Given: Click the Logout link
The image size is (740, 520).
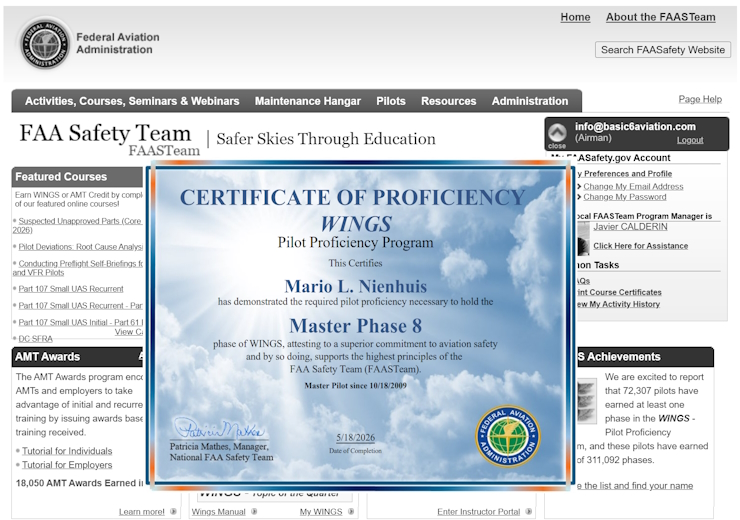Looking at the screenshot, I should 690,140.
